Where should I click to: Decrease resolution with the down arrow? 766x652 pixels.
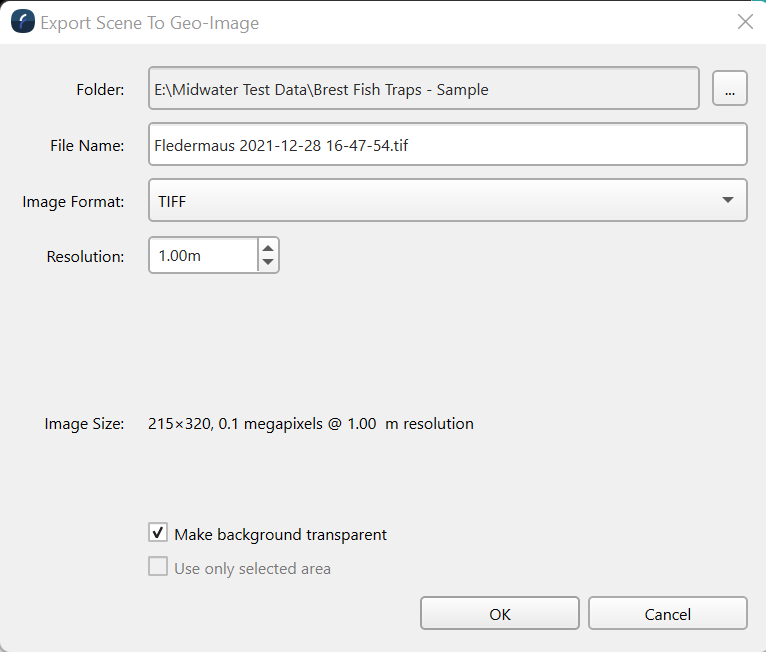[x=267, y=263]
